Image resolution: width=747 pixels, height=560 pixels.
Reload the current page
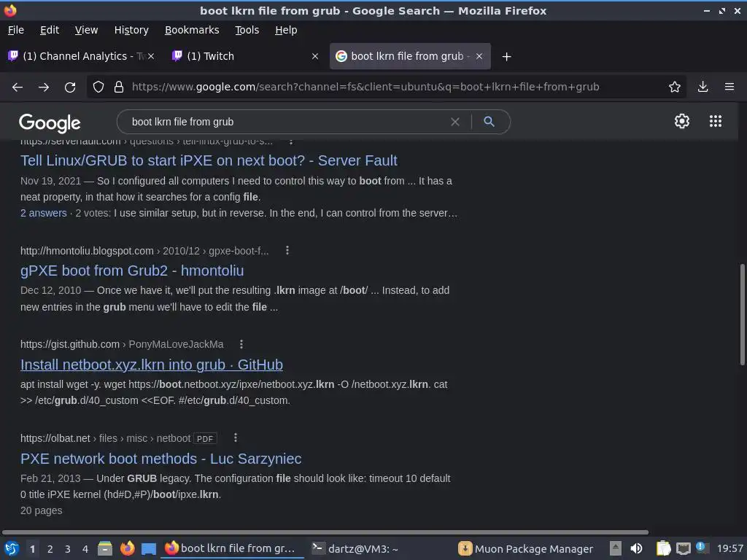click(x=70, y=87)
